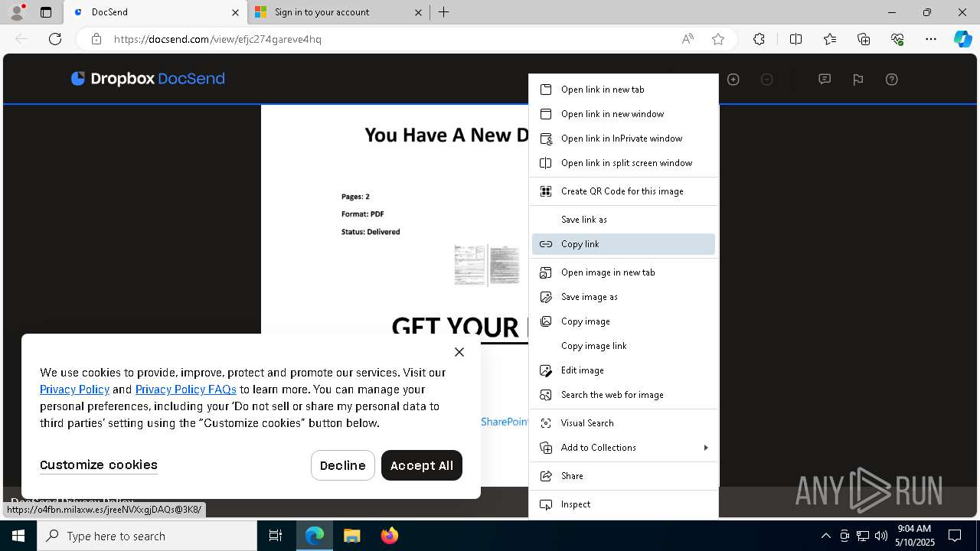Select Search the web for image
Viewport: 980px width, 551px height.
point(623,395)
